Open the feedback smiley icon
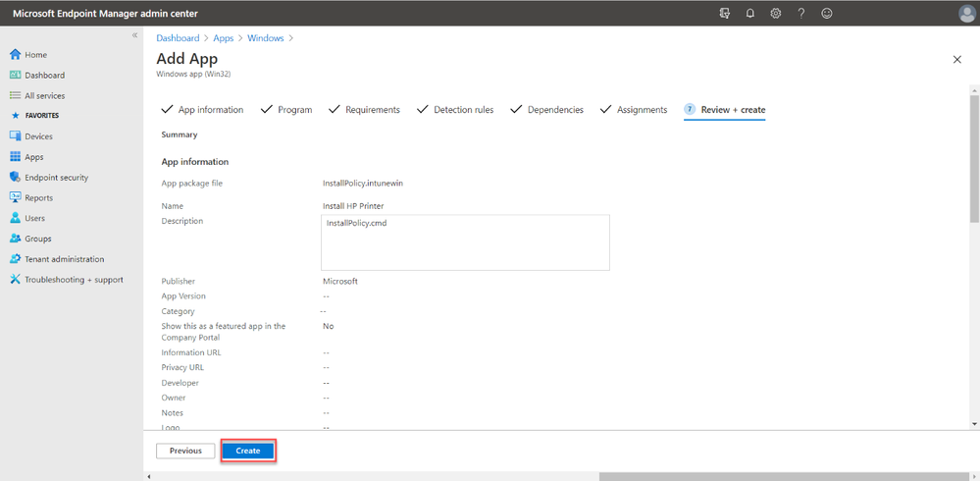This screenshot has width=980, height=481. [827, 13]
